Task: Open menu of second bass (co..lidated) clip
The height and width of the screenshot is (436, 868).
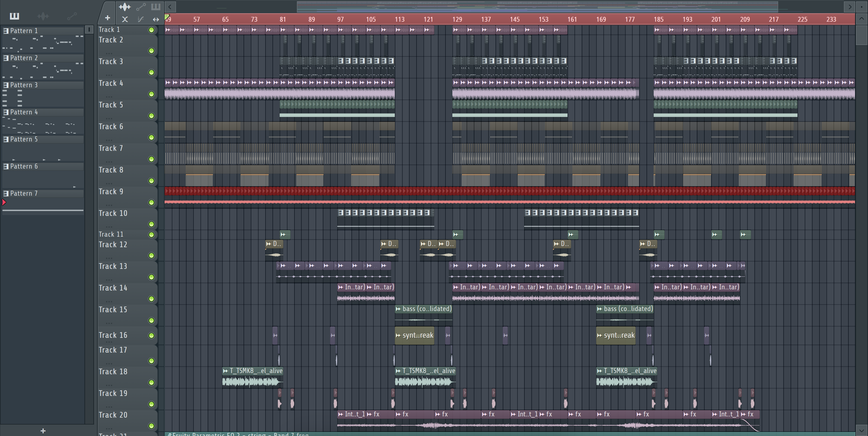Action: pos(599,309)
